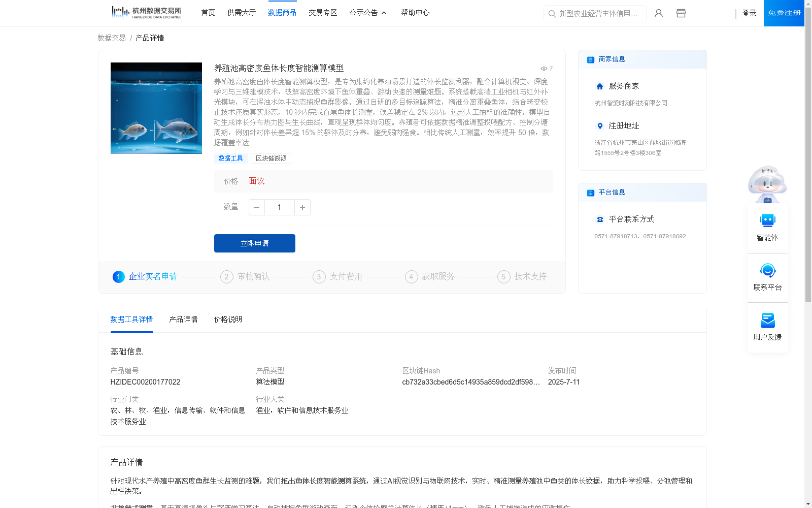Click the 渔业，软件和信息技术服务业 industry value
This screenshot has height=508, width=812.
tap(302, 410)
